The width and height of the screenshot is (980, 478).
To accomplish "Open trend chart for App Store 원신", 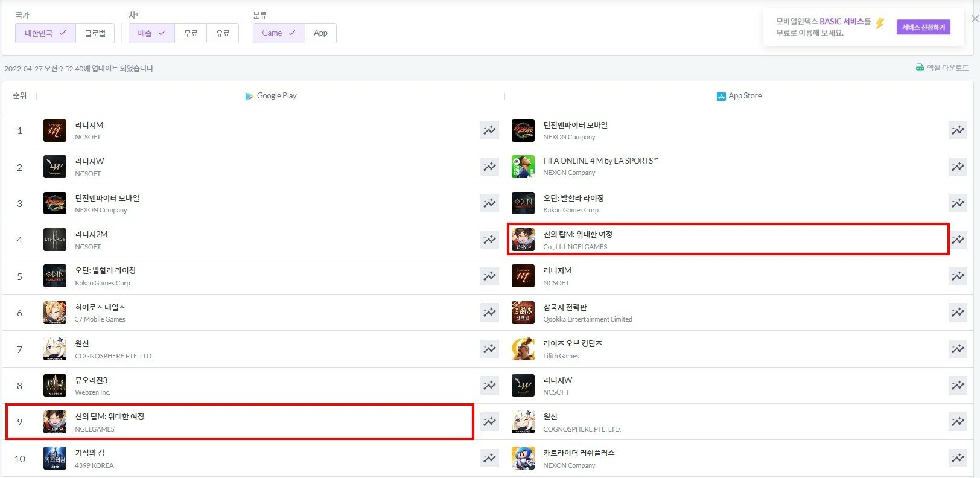I will pyautogui.click(x=958, y=422).
